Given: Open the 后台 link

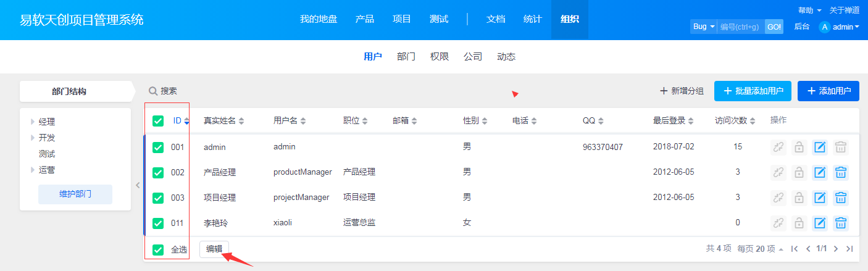Looking at the screenshot, I should [x=801, y=27].
